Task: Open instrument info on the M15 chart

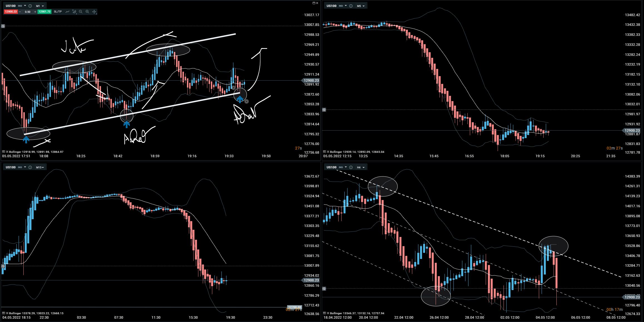Action: click(x=30, y=167)
